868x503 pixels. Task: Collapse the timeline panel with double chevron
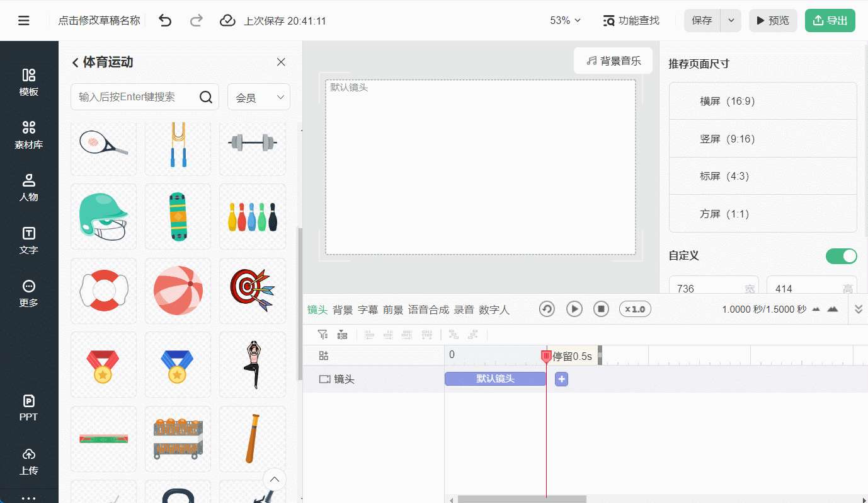click(x=858, y=309)
